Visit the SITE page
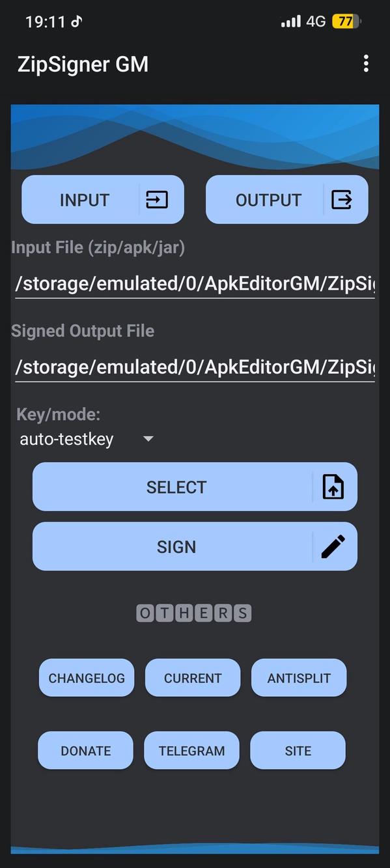This screenshot has height=868, width=390. [298, 750]
